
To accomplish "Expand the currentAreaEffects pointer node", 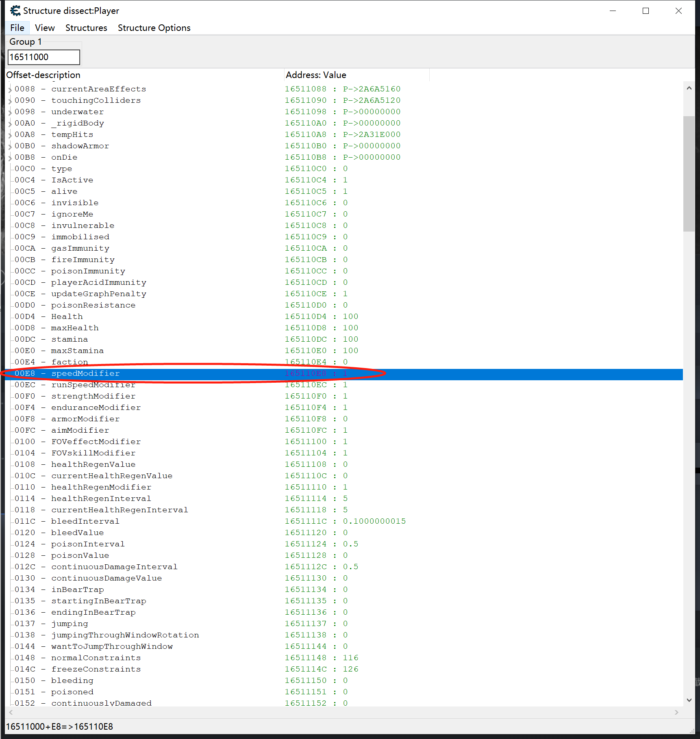I will 10,89.
